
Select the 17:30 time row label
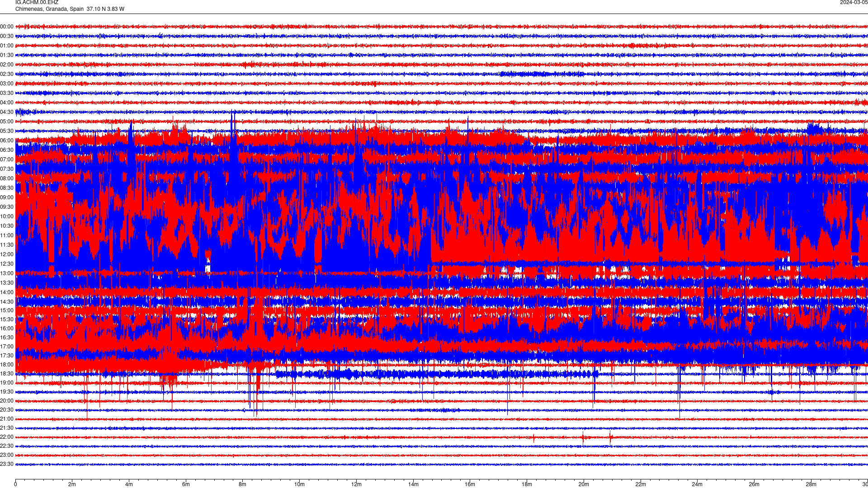click(x=7, y=356)
